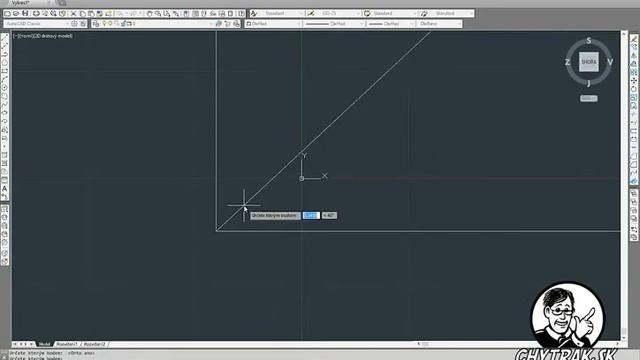The height and width of the screenshot is (360, 640).
Task: Select the Multiline Text A tool
Action: point(4,189)
